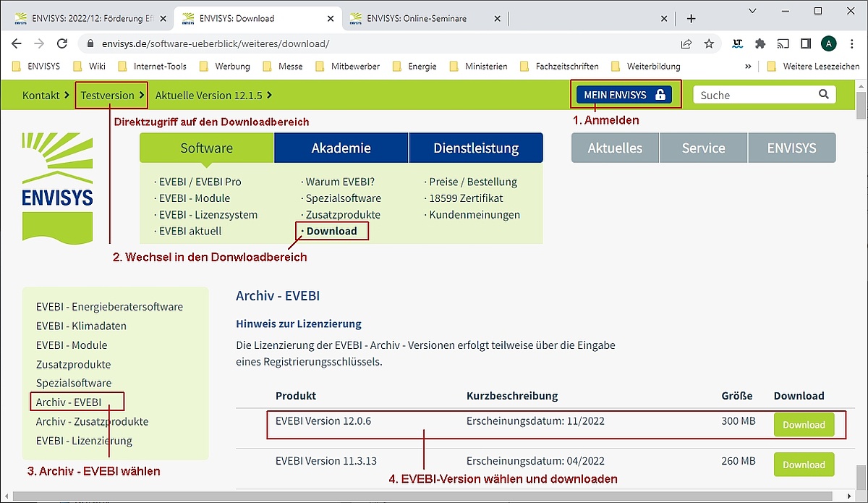Select Archiv - Zusatzprodukte in sidebar
Image resolution: width=868 pixels, height=503 pixels.
(x=92, y=421)
